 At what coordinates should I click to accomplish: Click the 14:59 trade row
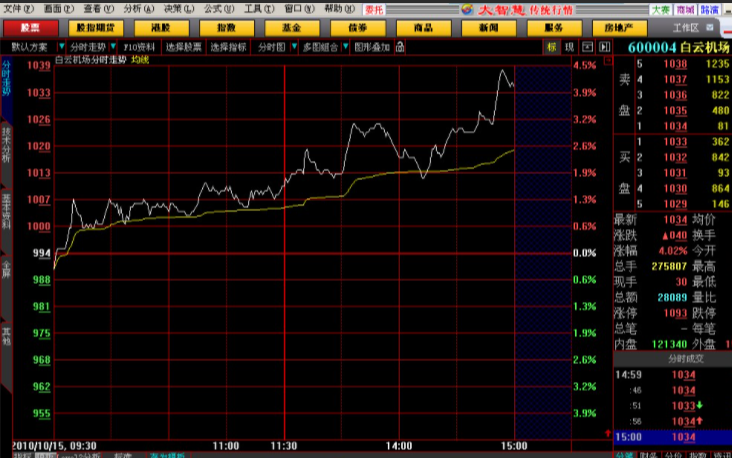673,375
